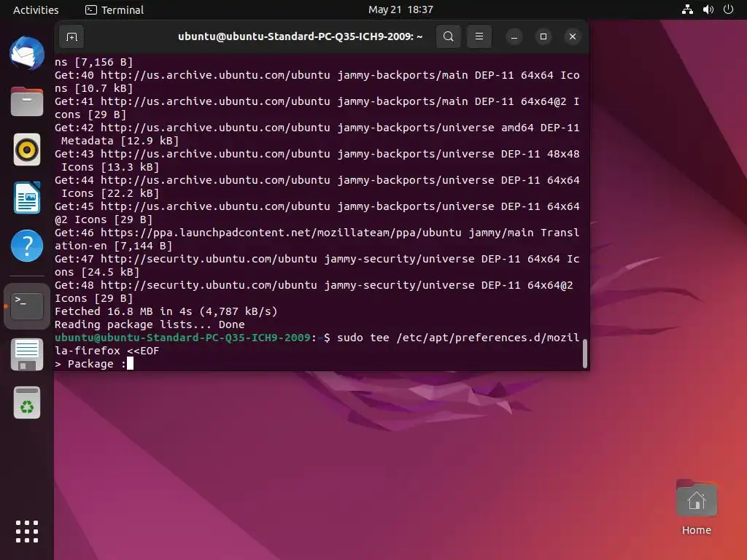Click the 'la-firefox <<EOF' text
The image size is (747, 560).
click(107, 351)
